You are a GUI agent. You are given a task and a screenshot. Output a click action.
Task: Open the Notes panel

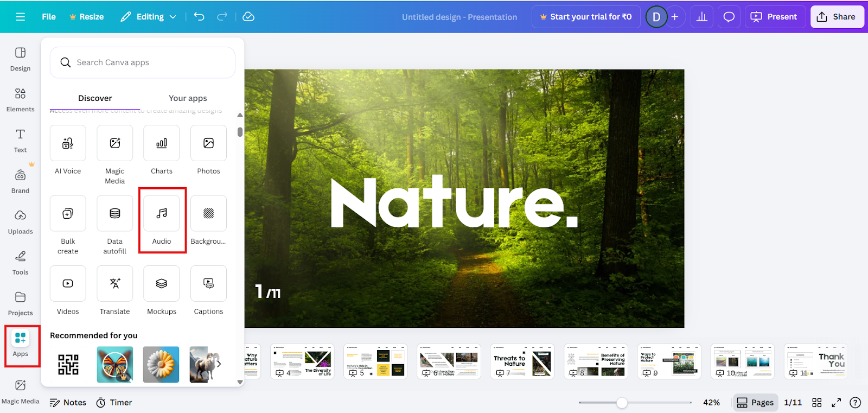[x=68, y=403]
